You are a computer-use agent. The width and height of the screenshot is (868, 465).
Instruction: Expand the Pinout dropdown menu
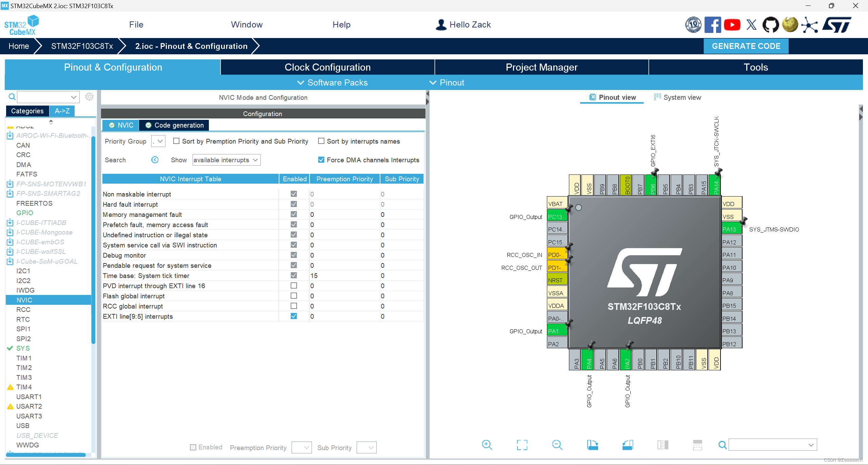pos(447,82)
